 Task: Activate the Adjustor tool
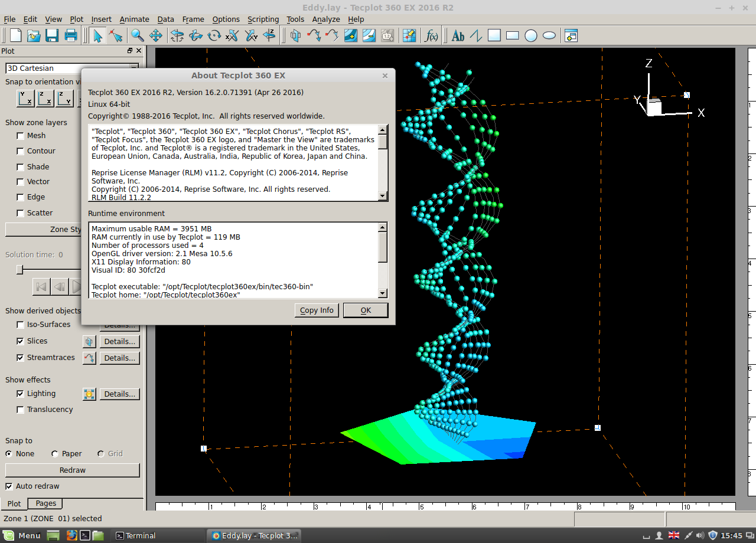tap(116, 35)
